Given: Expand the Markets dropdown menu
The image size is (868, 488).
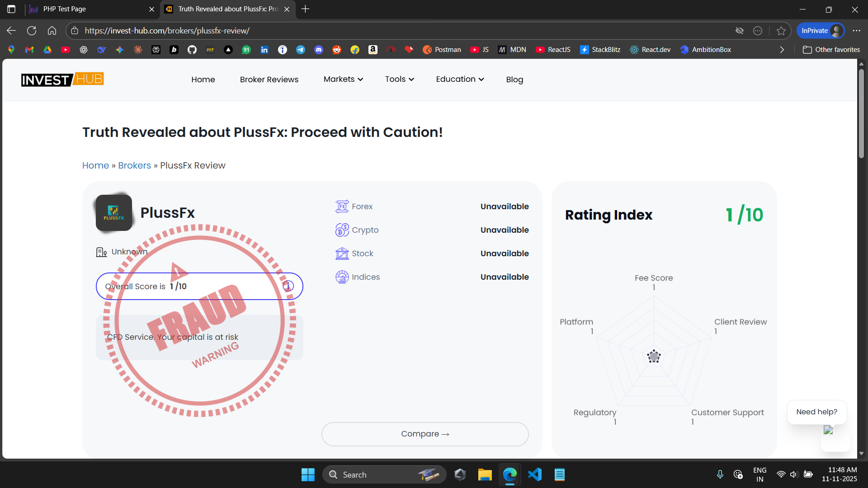Looking at the screenshot, I should [x=343, y=79].
